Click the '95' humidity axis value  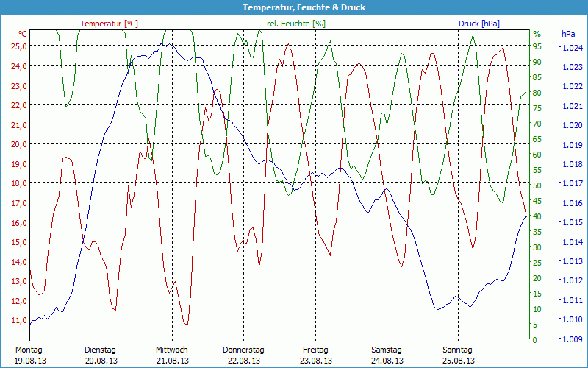537,46
